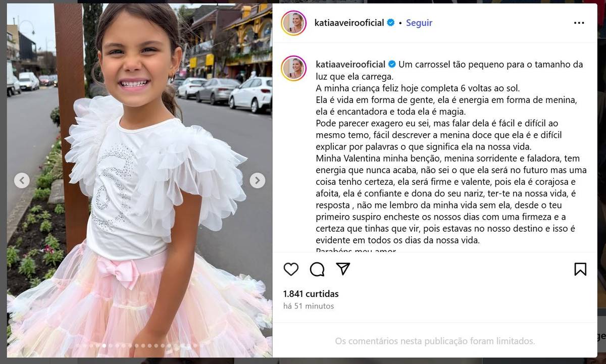Screen dimensions: 606x364
Task: Open the post's "há 51 minutos" timestamp
Action: click(x=308, y=306)
